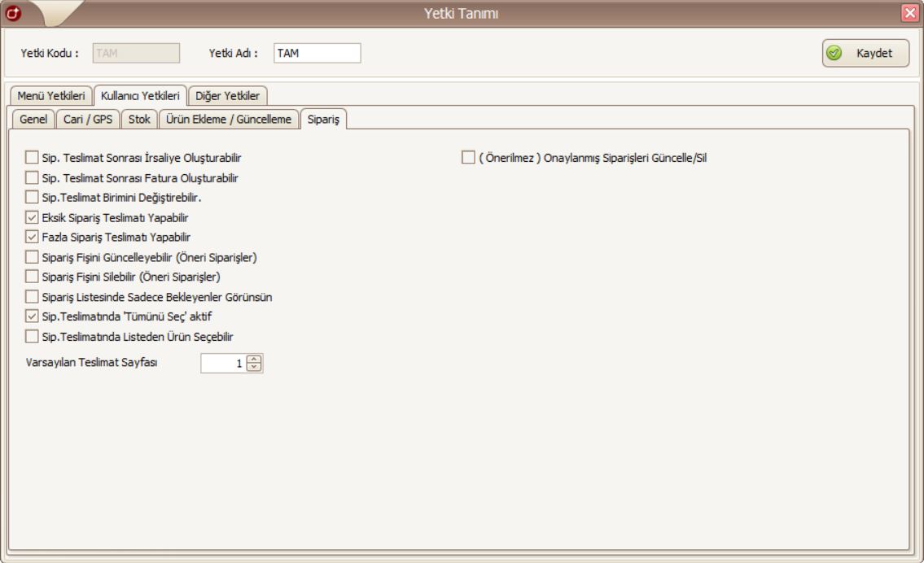The height and width of the screenshot is (563, 924).
Task: Switch to the Stok sub-tab
Action: tap(139, 119)
